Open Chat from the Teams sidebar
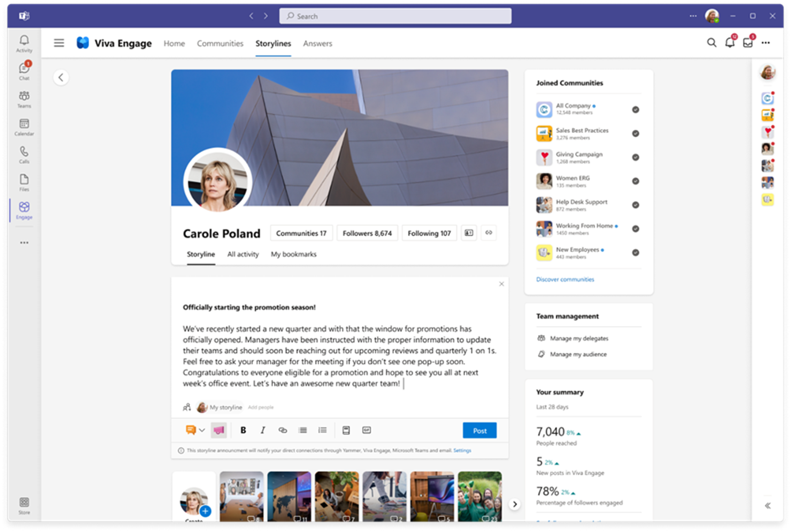Screen dimensions: 791x532 pyautogui.click(x=24, y=71)
